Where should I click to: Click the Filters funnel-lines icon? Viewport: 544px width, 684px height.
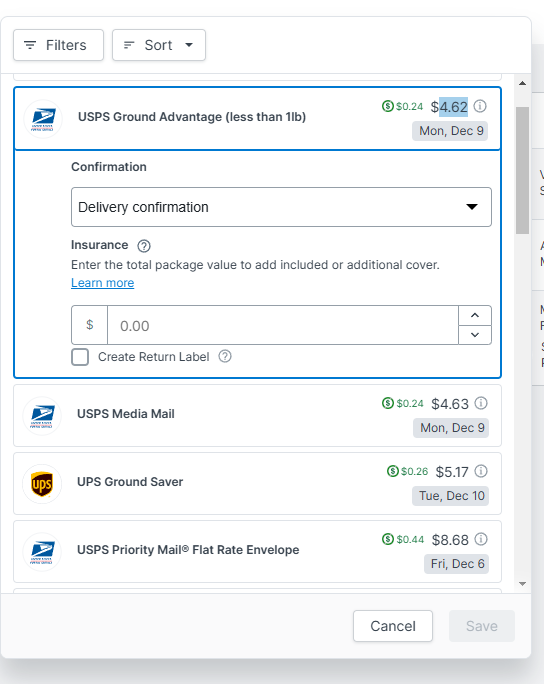point(30,45)
